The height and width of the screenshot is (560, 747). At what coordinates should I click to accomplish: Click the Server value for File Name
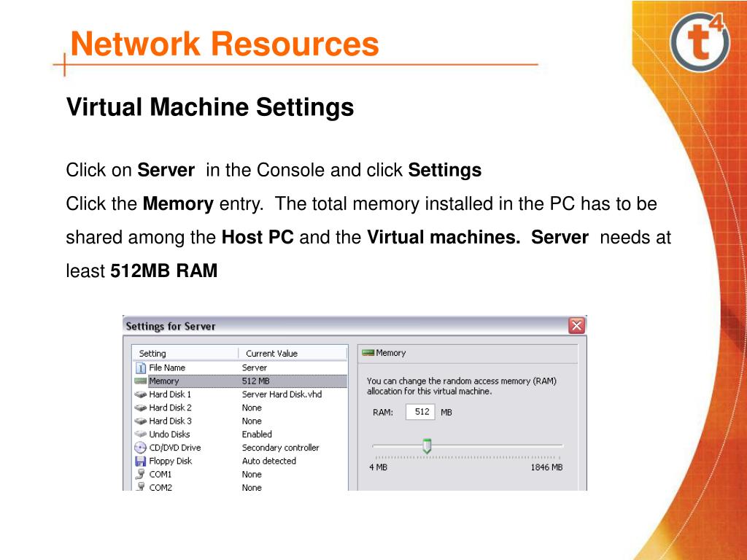(x=255, y=367)
